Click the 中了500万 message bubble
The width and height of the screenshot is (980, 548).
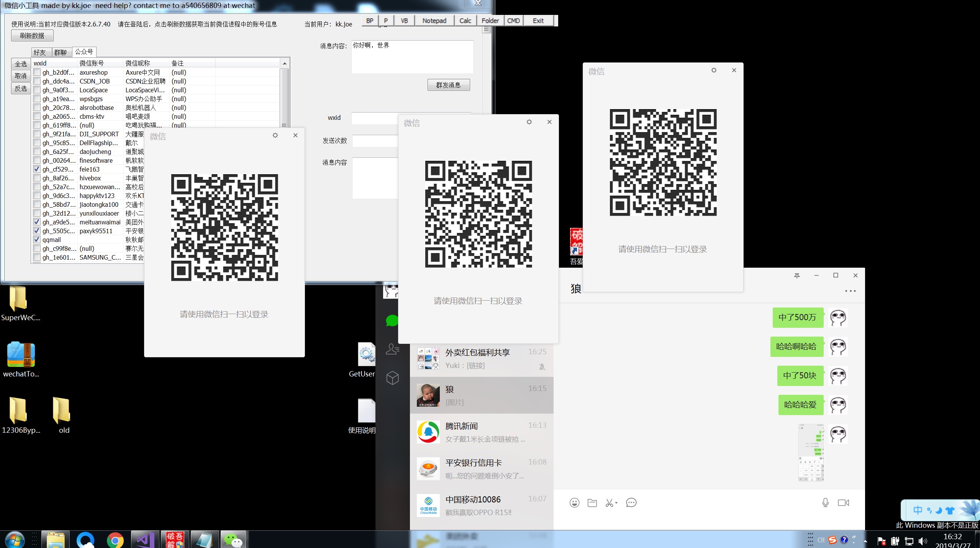[798, 317]
